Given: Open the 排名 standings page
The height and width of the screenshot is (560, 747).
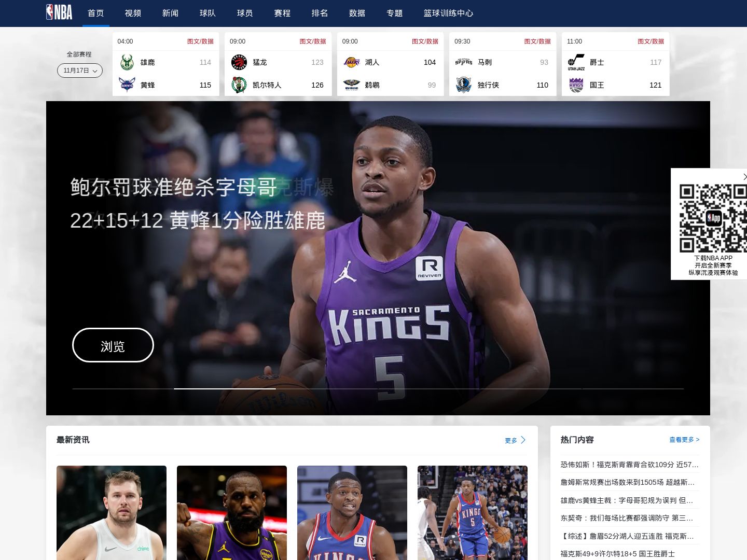Looking at the screenshot, I should coord(320,13).
